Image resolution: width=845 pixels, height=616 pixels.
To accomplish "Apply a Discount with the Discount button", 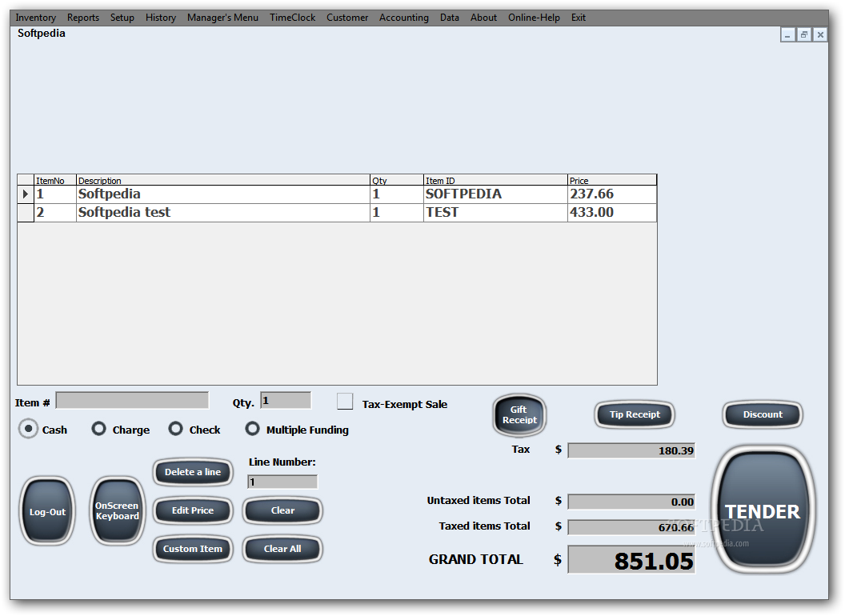I will pyautogui.click(x=763, y=414).
